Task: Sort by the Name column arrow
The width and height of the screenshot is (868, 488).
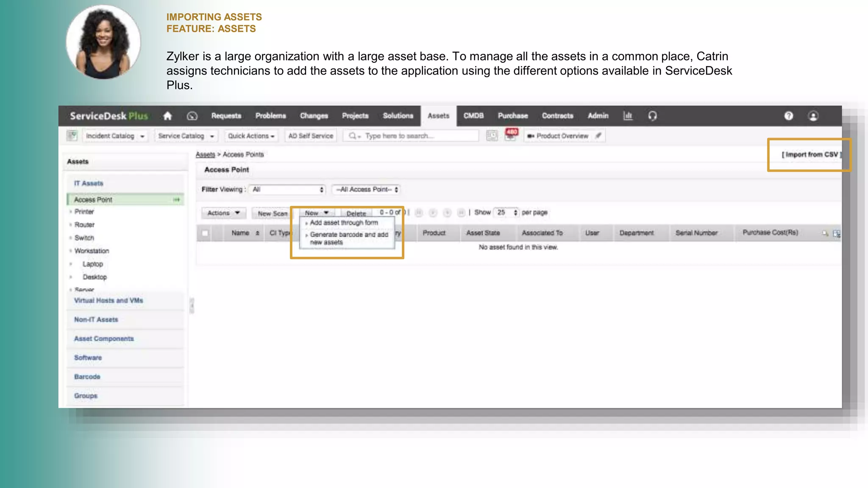Action: [x=257, y=233]
